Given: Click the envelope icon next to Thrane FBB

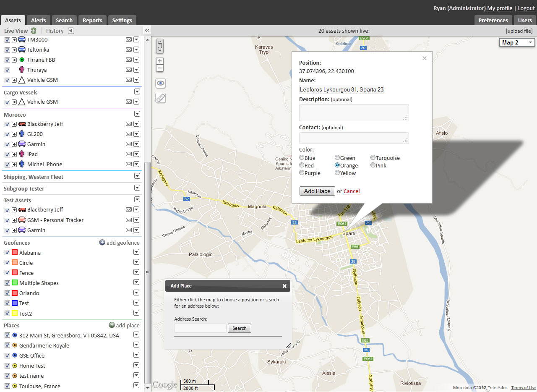Looking at the screenshot, I should tap(129, 60).
